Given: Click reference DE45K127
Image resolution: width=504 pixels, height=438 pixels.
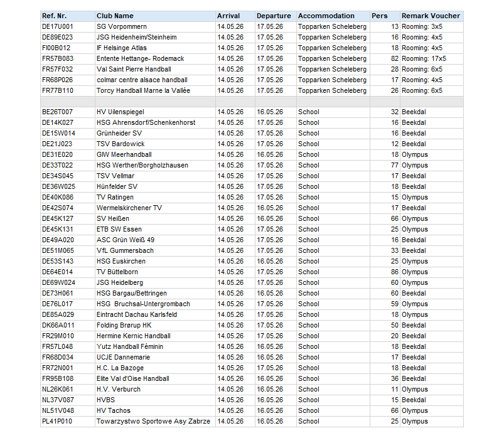Looking at the screenshot, I should pos(68,218).
